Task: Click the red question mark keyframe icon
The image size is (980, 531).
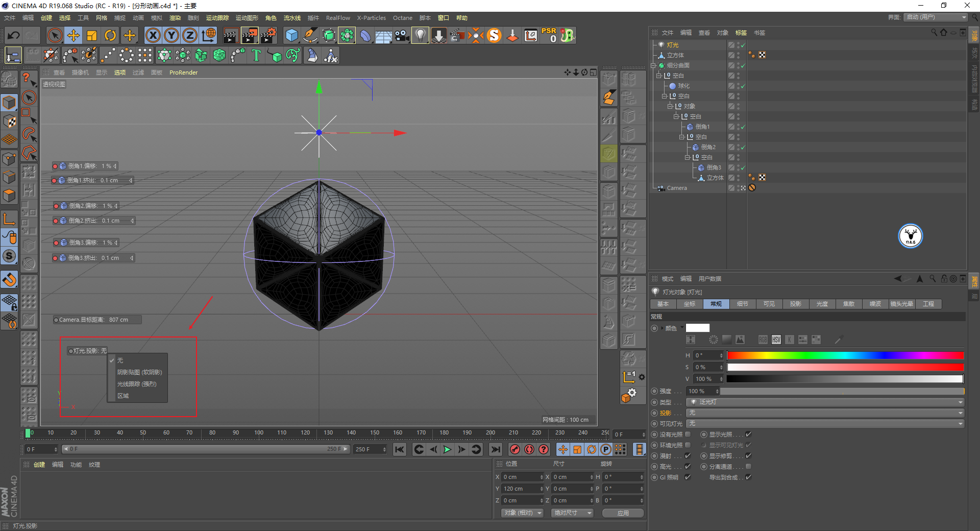Action: tap(544, 449)
